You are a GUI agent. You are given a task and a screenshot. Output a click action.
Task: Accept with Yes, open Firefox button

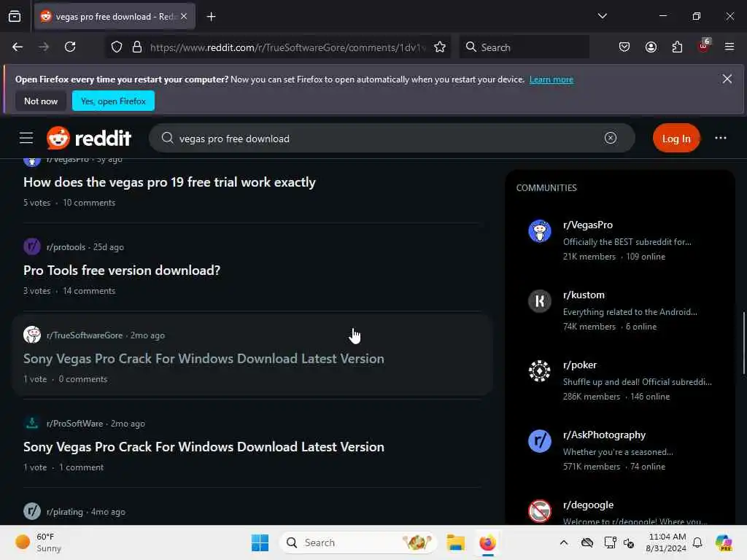(113, 101)
